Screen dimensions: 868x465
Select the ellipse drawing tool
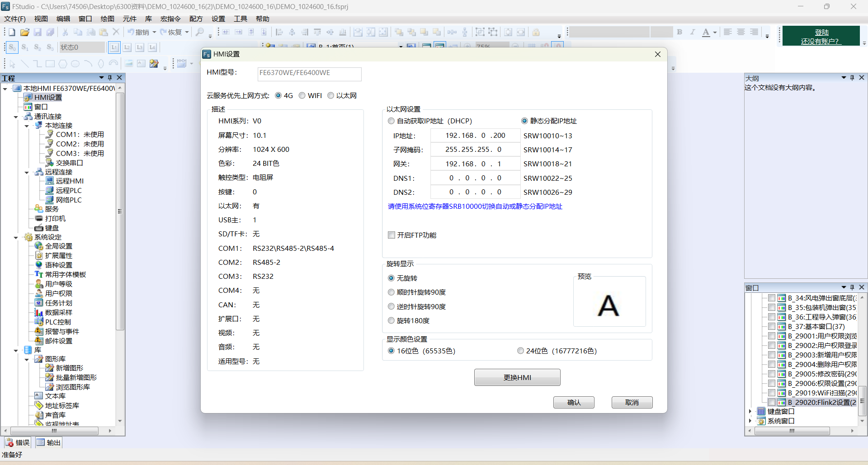[x=75, y=64]
